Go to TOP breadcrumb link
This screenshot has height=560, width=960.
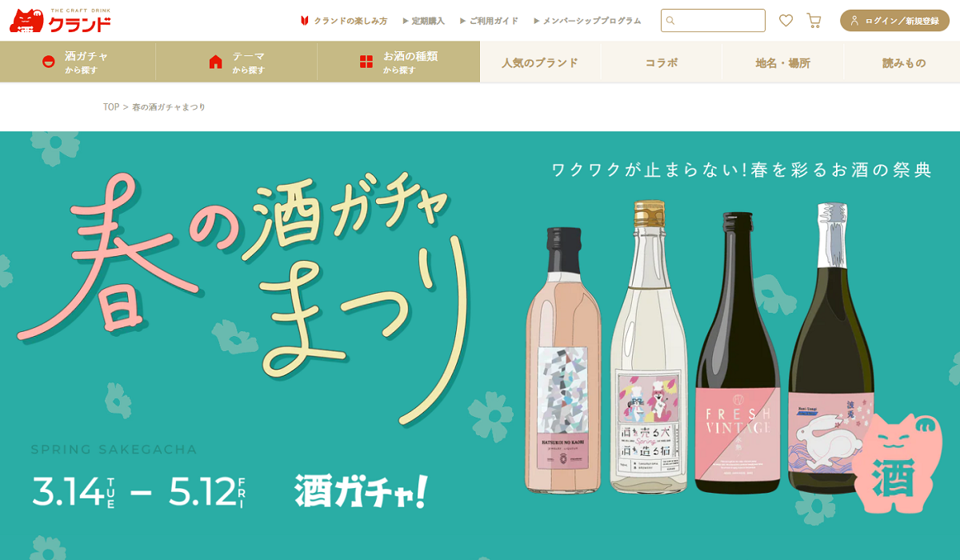tap(111, 106)
